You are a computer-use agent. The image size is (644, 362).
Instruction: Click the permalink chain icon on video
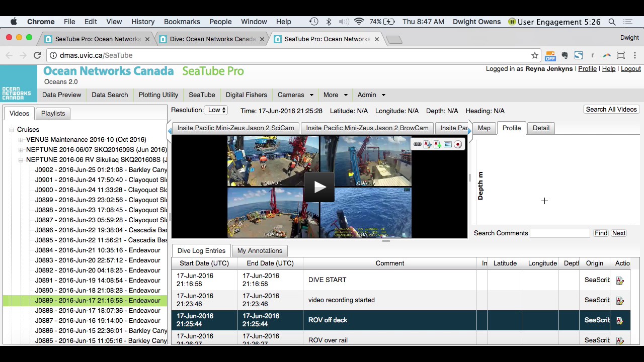tap(418, 144)
